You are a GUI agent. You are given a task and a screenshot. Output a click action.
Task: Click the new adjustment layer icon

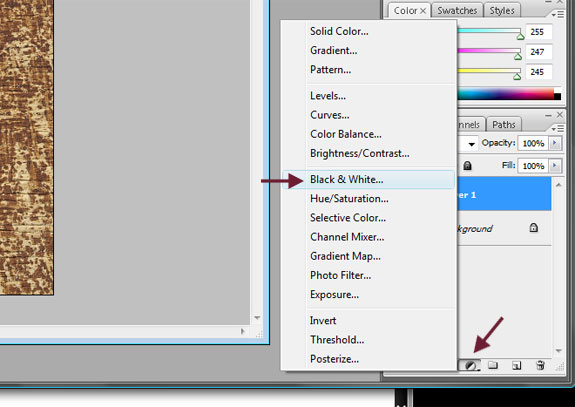pos(471,365)
